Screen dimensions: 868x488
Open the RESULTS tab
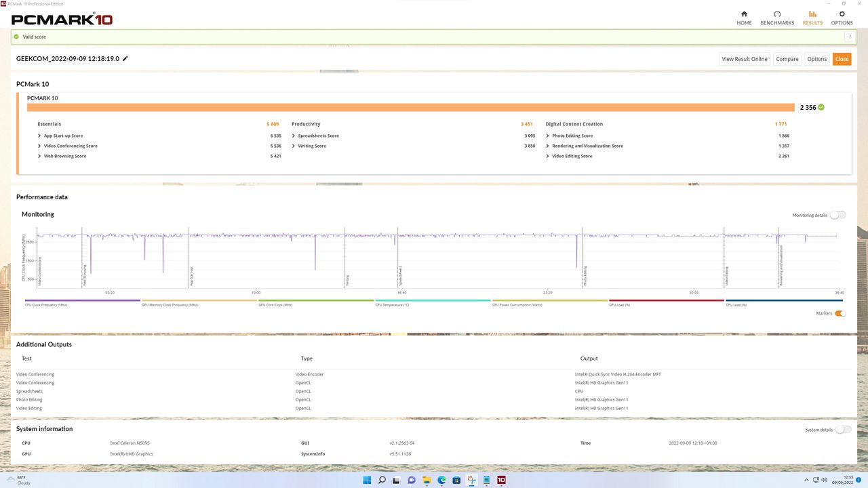point(812,18)
